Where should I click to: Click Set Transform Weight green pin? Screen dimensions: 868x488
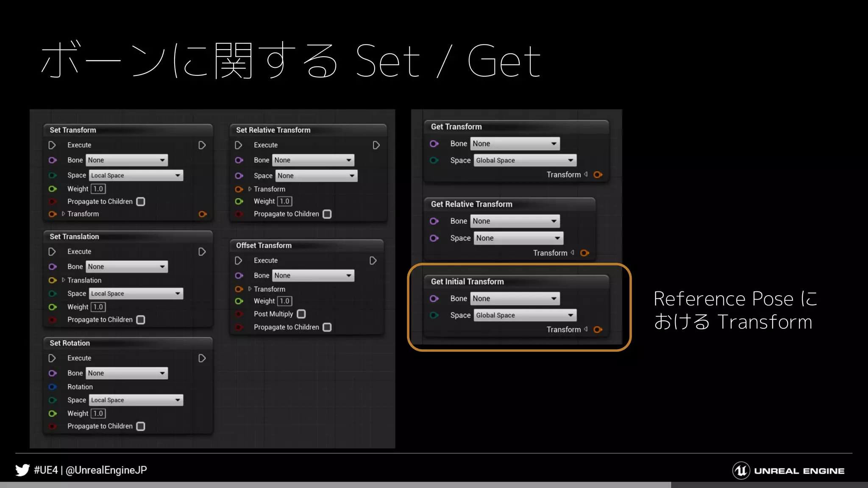[53, 189]
